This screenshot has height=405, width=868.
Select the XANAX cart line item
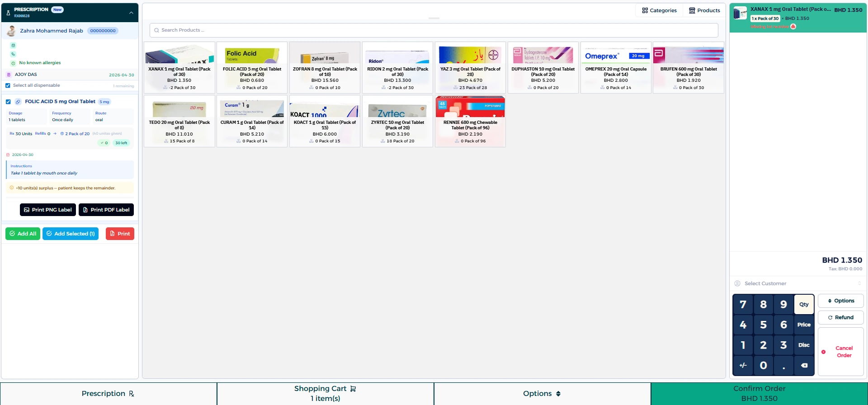pyautogui.click(x=798, y=18)
